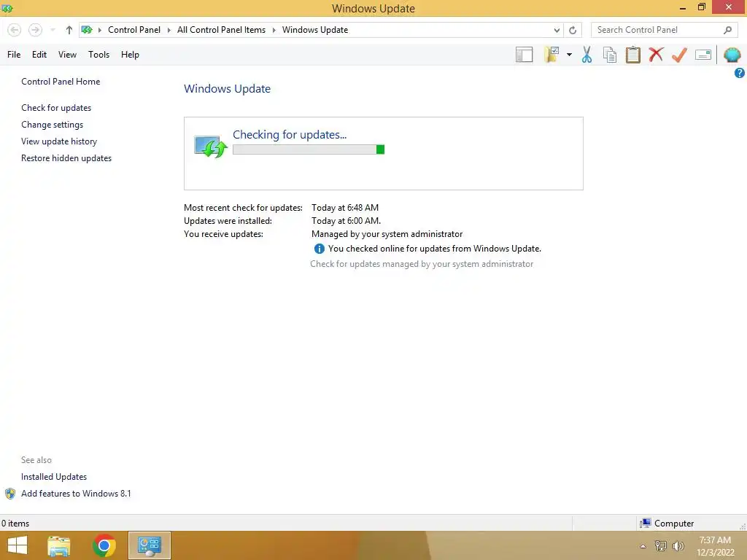Image resolution: width=747 pixels, height=560 pixels.
Task: Click the Forward navigation arrow
Action: (35, 30)
